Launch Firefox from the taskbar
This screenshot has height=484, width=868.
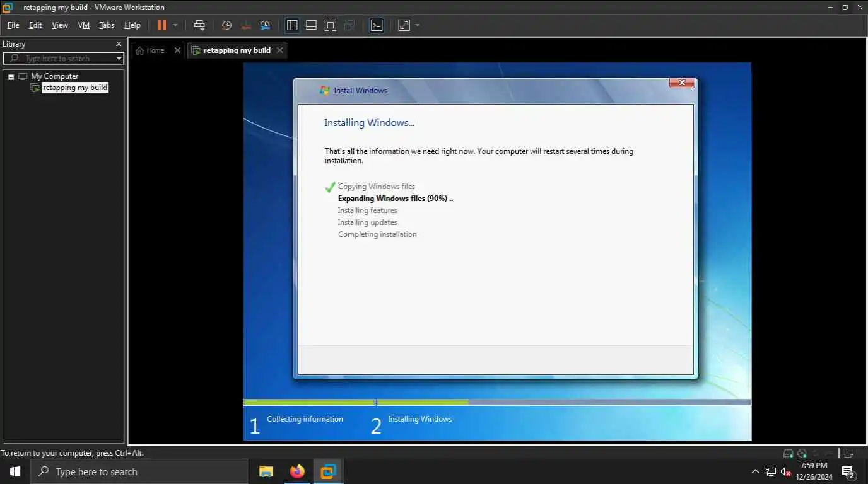(x=297, y=471)
